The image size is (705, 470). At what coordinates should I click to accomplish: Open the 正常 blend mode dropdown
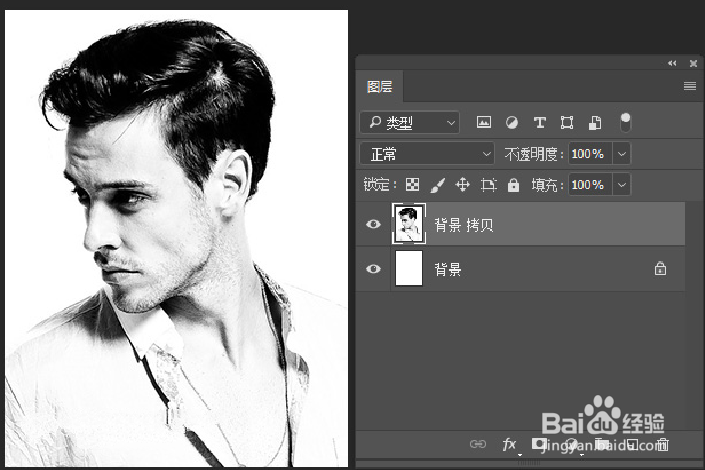point(427,154)
